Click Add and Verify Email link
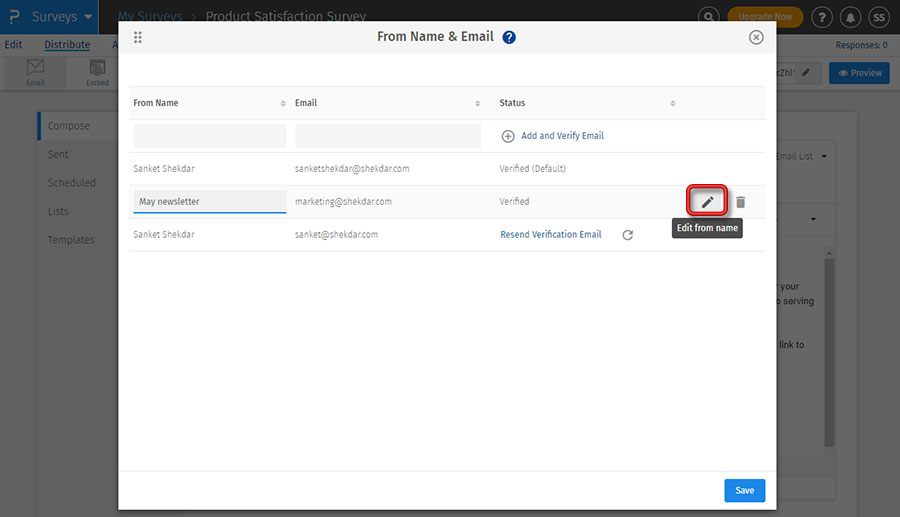900x517 pixels. (x=562, y=136)
